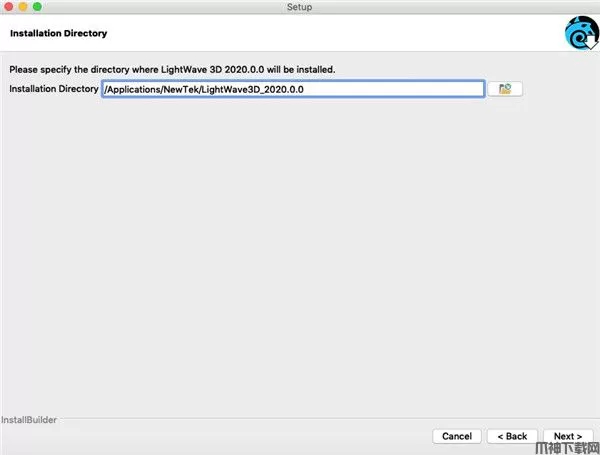Maximize the Setup window with green button
Image resolution: width=600 pixels, height=455 pixels.
(x=37, y=7)
